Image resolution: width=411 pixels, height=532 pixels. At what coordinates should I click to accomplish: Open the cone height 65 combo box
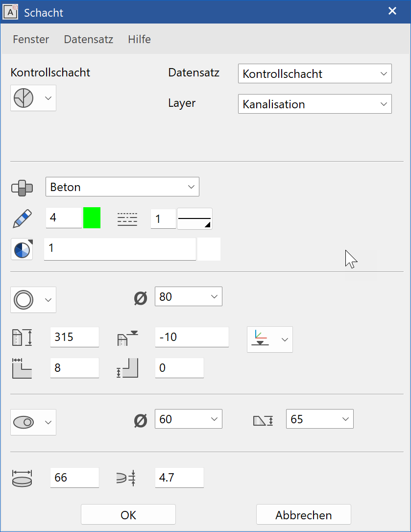coord(320,419)
